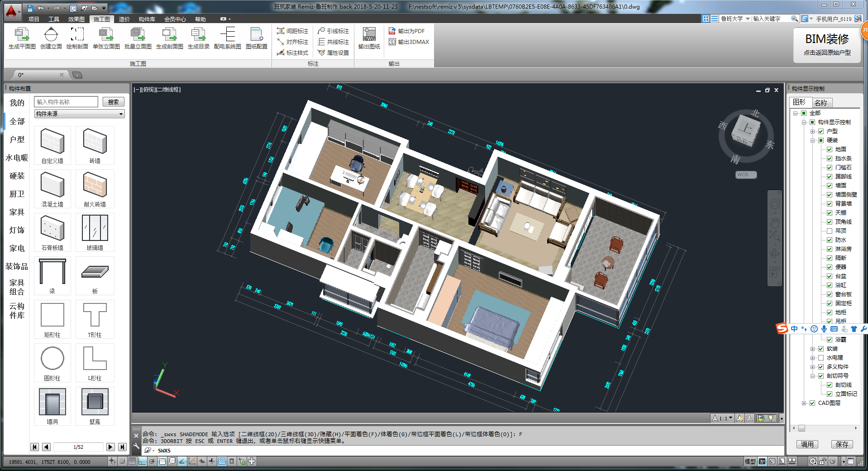Click the view cube top face
This screenshot has height=471, width=868.
click(746, 129)
